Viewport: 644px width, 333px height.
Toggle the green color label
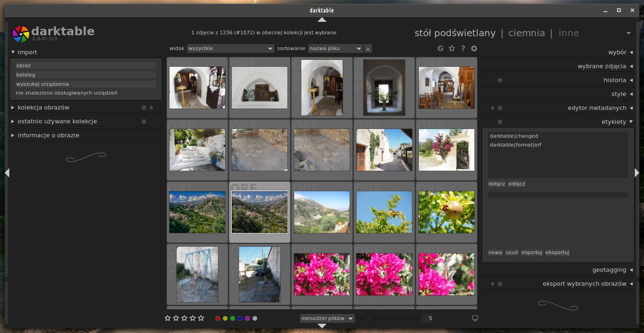tap(233, 319)
